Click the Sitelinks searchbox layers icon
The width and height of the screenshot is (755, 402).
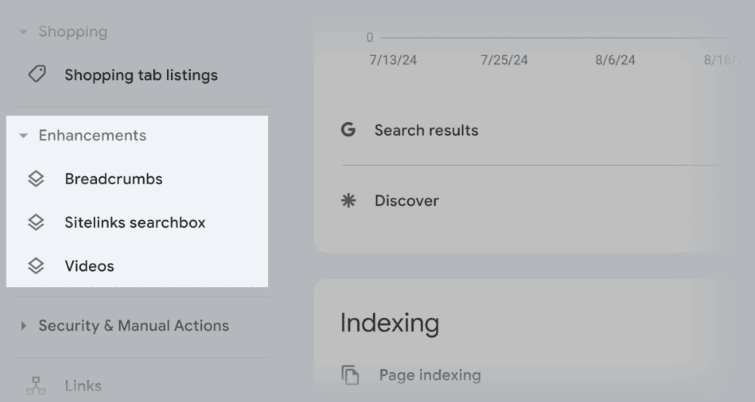tap(36, 222)
